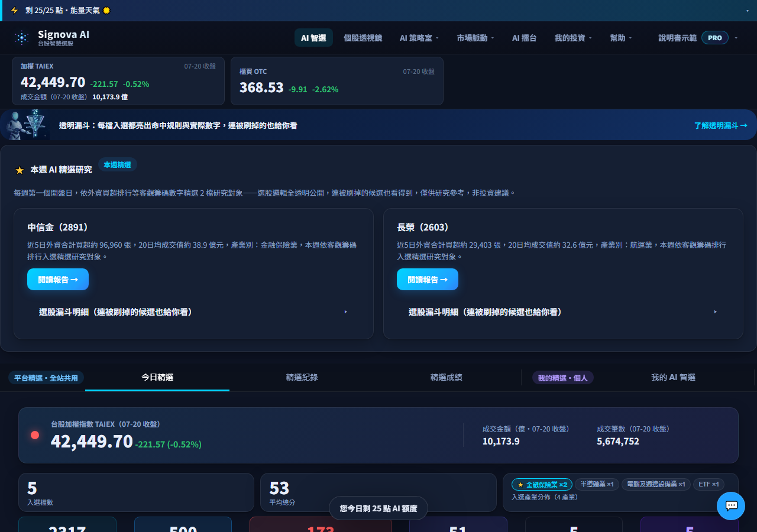Switch to the 今日精選 tab
The width and height of the screenshot is (757, 532).
click(157, 377)
